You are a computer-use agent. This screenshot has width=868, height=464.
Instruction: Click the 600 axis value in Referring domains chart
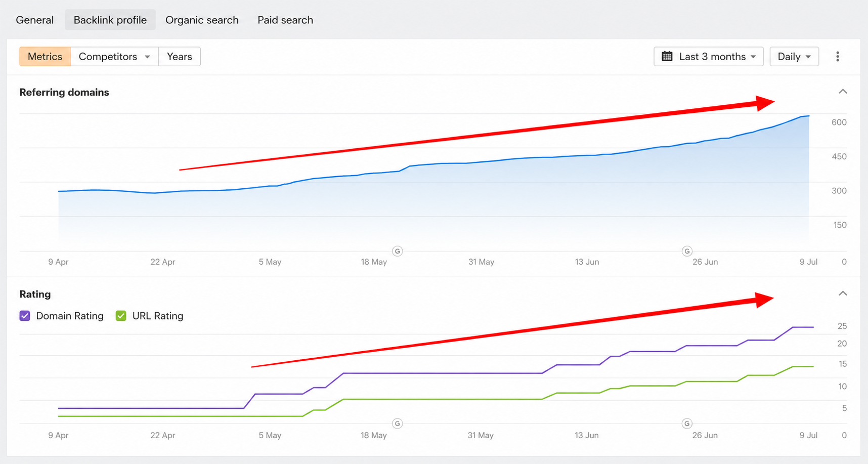[x=839, y=122]
